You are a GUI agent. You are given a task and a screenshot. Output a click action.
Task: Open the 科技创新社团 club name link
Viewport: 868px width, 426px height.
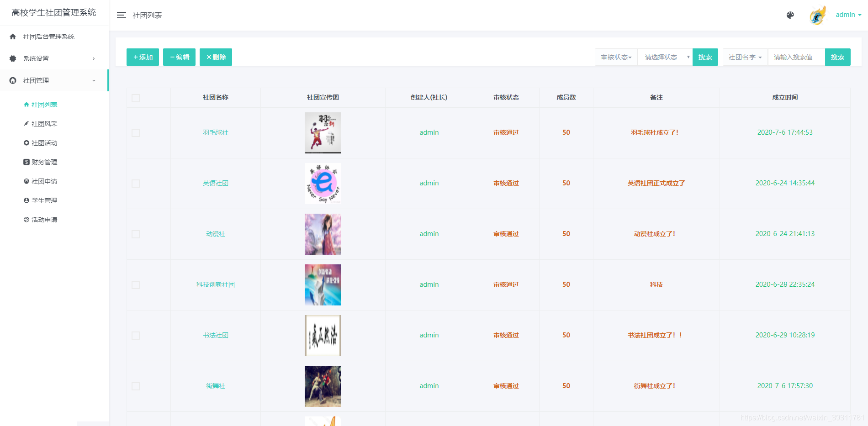(x=216, y=284)
